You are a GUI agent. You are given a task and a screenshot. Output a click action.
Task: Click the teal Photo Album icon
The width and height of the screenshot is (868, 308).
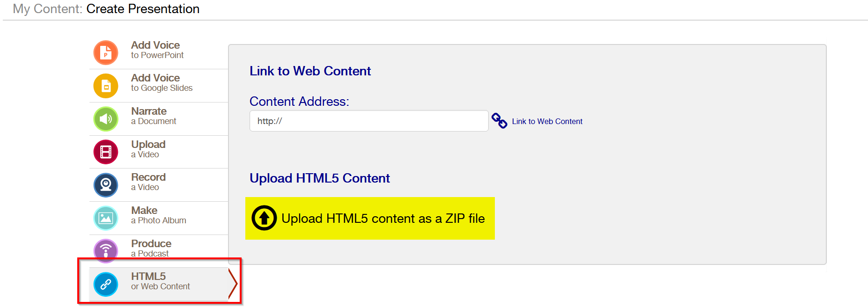[106, 218]
